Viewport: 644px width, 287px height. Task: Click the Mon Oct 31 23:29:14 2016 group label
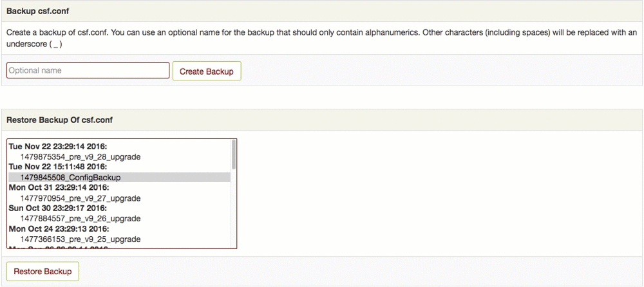point(58,188)
